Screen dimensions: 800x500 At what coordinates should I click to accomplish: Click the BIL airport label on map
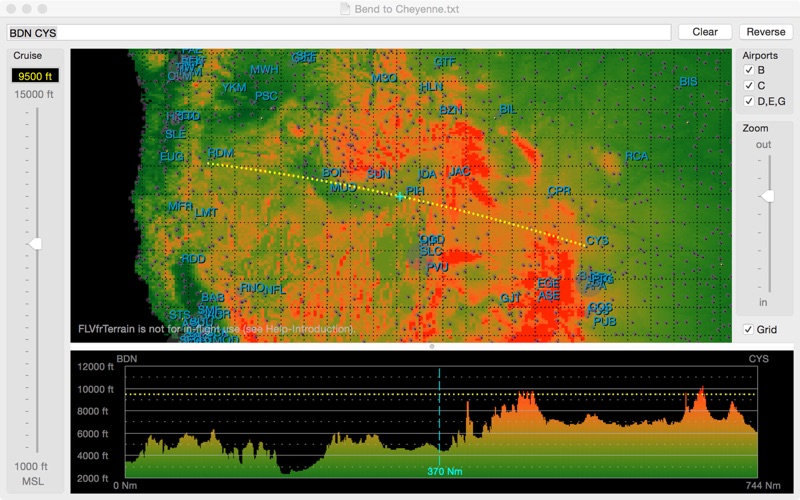[x=508, y=109]
